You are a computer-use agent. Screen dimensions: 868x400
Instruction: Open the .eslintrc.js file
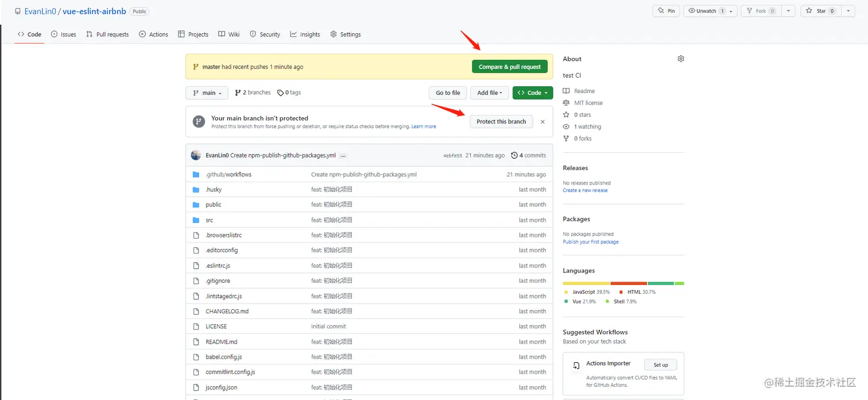(218, 266)
